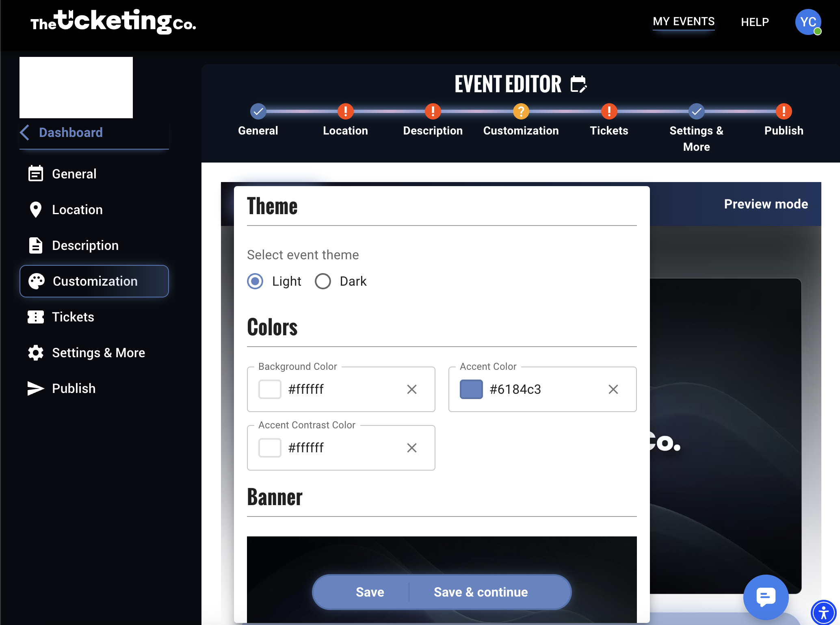Clear the Background Color value
This screenshot has height=625, width=840.
411,389
